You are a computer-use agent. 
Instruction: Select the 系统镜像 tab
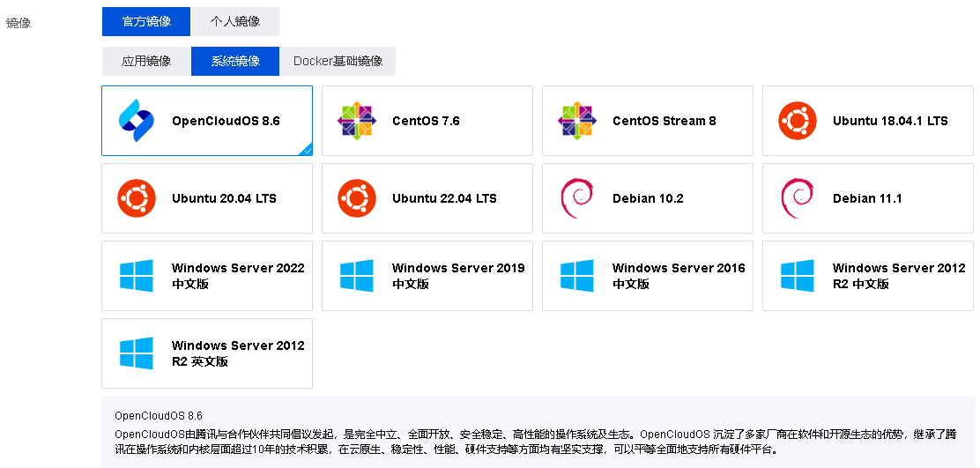click(x=235, y=61)
